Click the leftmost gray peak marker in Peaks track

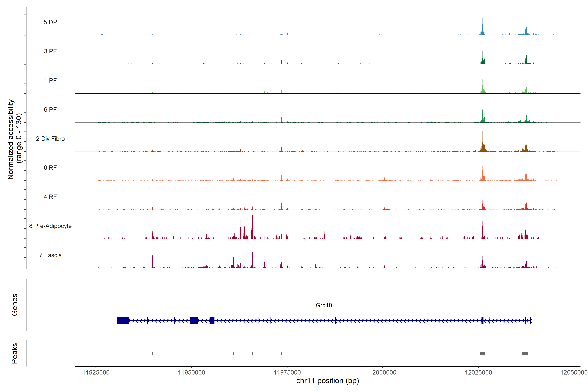click(153, 353)
